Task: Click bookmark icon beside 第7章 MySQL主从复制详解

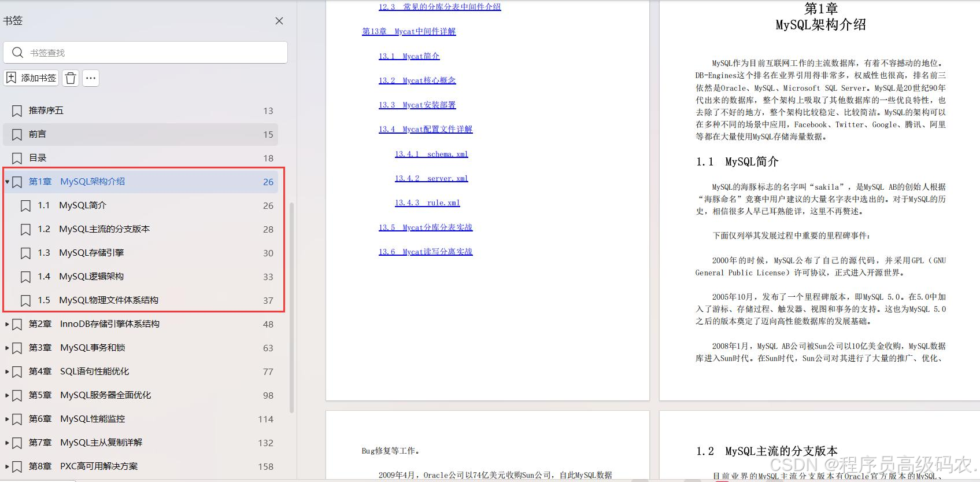Action: point(17,443)
